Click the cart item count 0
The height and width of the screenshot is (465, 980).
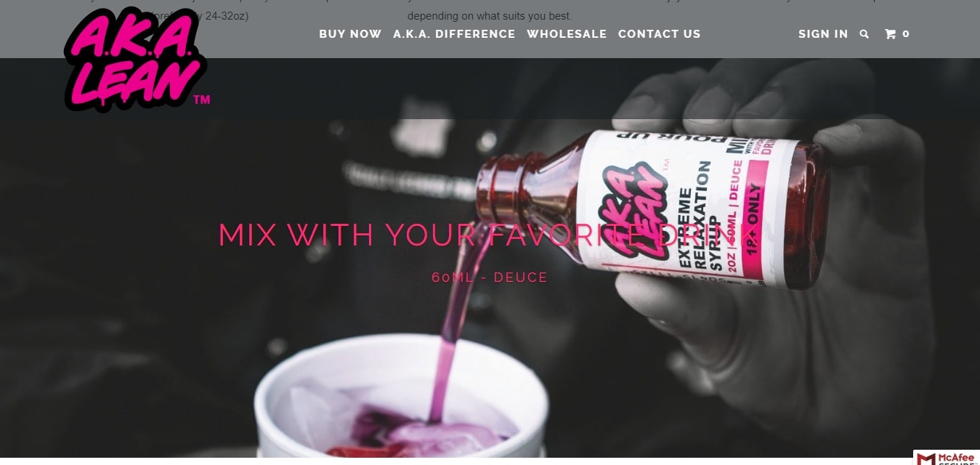point(906,34)
